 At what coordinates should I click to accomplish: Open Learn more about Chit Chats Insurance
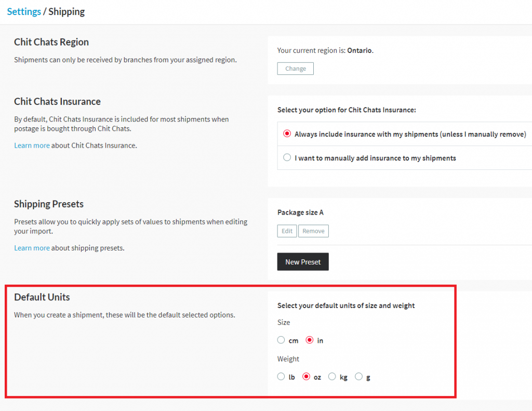(x=32, y=145)
